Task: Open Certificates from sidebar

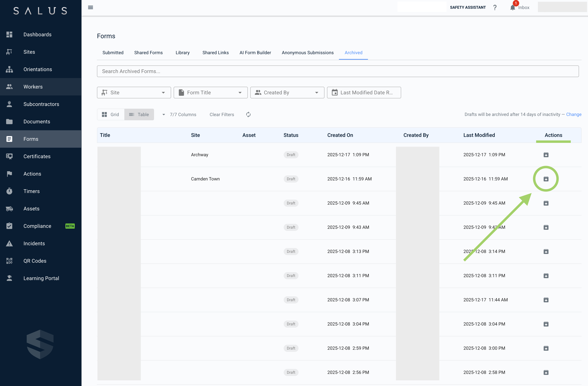Action: pyautogui.click(x=37, y=156)
